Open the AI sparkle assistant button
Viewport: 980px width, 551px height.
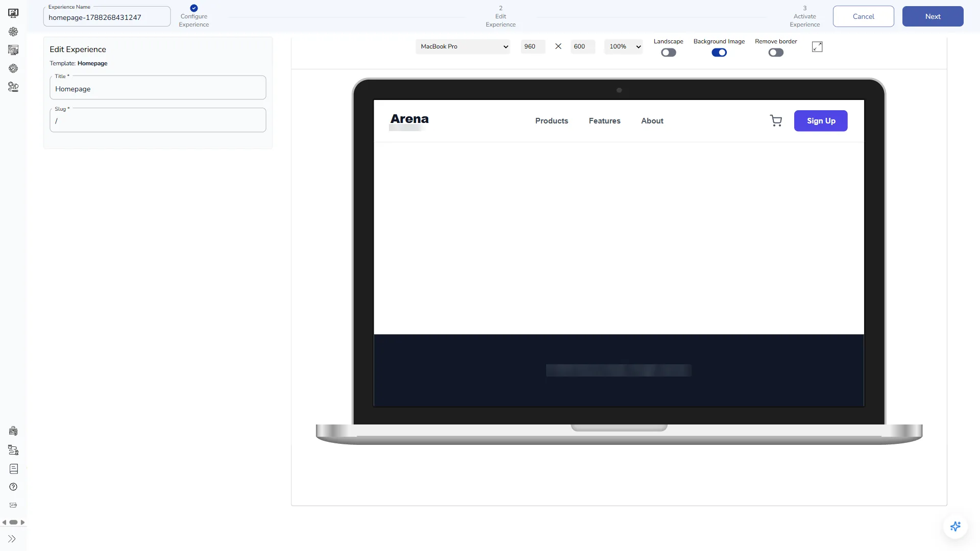955,526
